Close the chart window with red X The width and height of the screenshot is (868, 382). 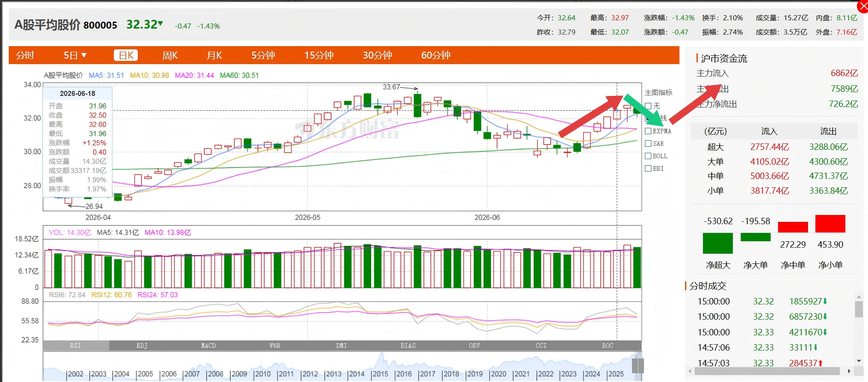click(x=862, y=6)
